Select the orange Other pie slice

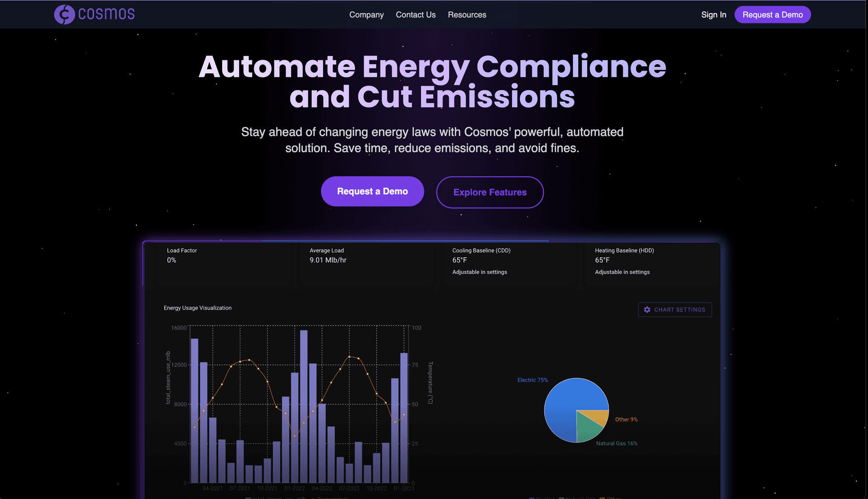pos(597,416)
